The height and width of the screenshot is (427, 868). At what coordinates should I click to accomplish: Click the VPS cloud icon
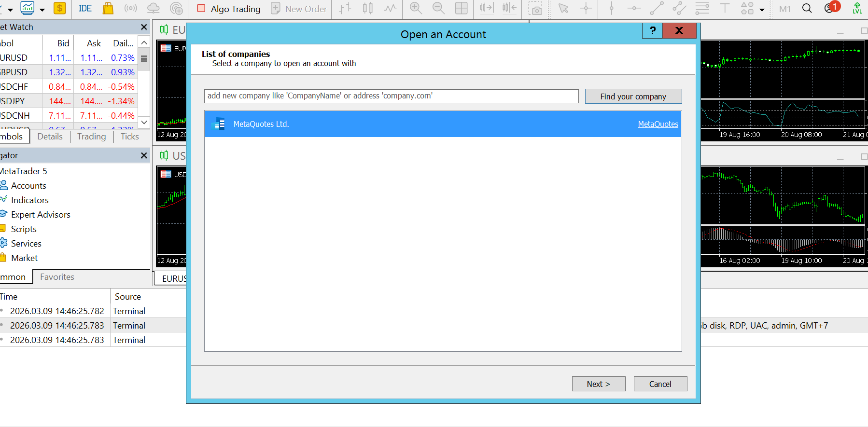coord(153,9)
